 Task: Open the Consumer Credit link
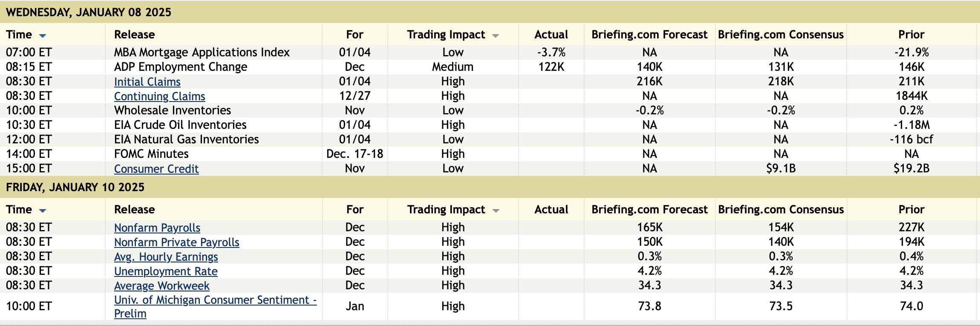point(156,169)
